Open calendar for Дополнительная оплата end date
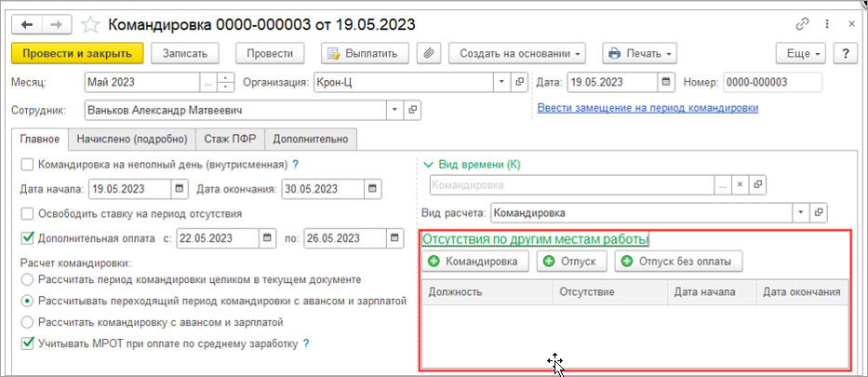 [394, 238]
